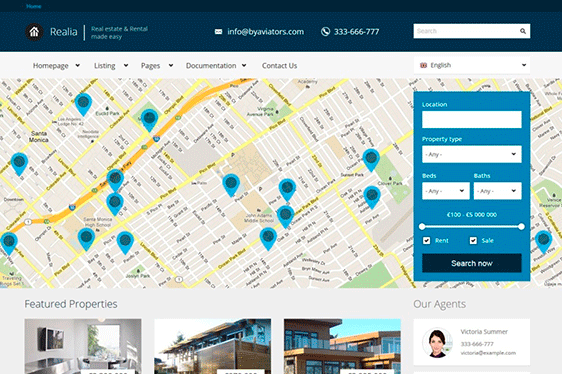This screenshot has height=374, width=562.
Task: Click the right handle of the price slider
Action: click(521, 226)
